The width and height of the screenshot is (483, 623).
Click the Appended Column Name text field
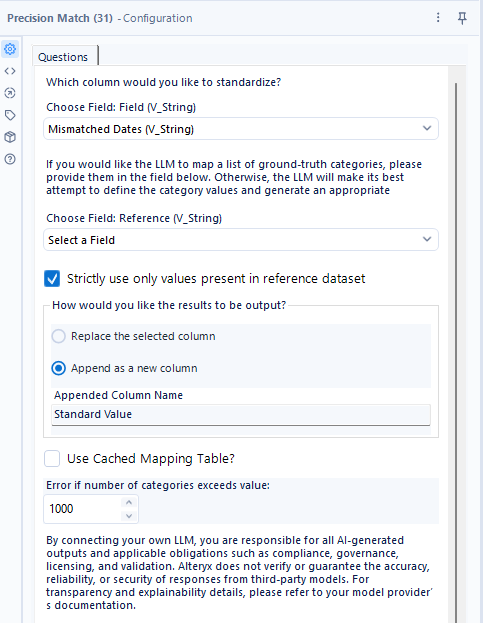pos(241,415)
